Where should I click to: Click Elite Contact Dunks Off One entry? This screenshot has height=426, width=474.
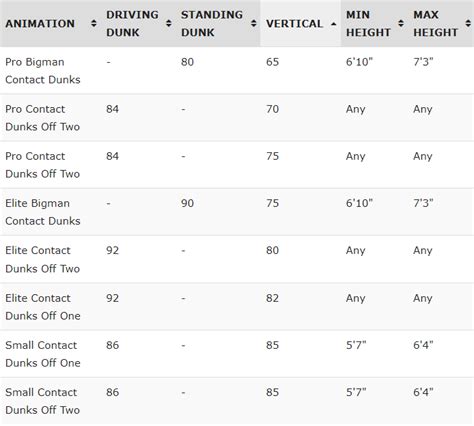pos(43,307)
